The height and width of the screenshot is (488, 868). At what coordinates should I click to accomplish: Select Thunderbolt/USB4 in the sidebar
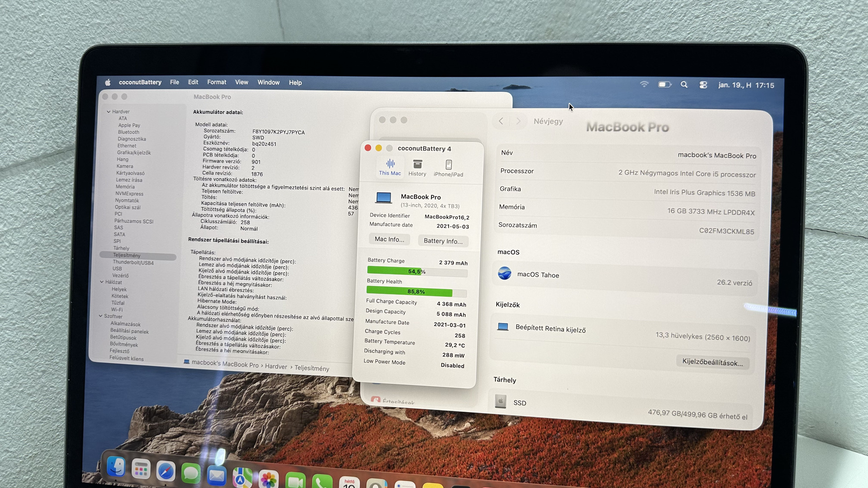[x=133, y=262]
